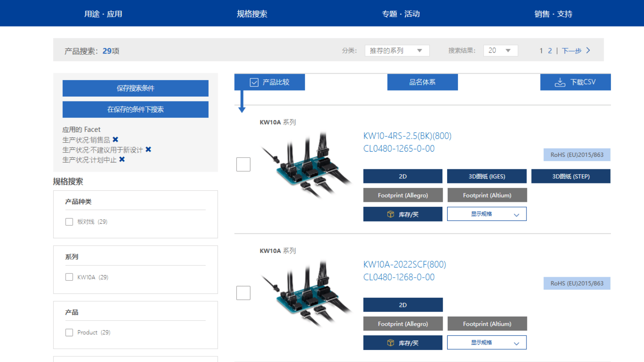Image resolution: width=644 pixels, height=362 pixels.
Task: Click the Download CSV icon
Action: (x=560, y=82)
